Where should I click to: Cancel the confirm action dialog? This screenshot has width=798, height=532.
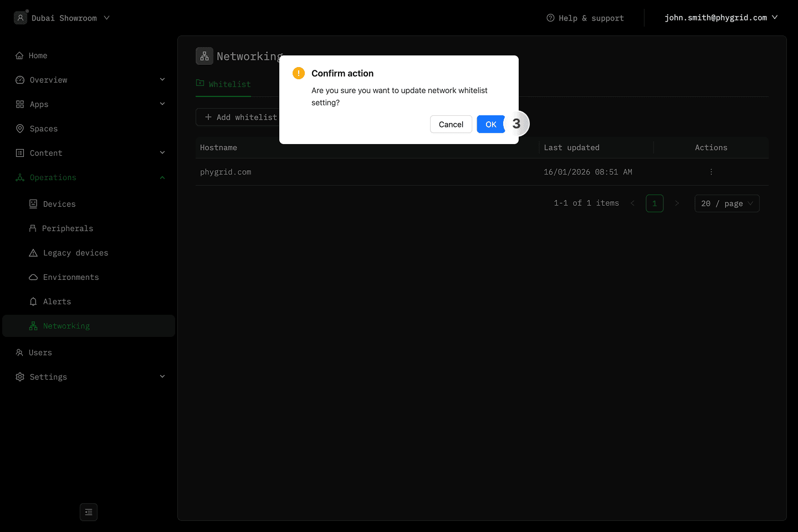click(451, 124)
